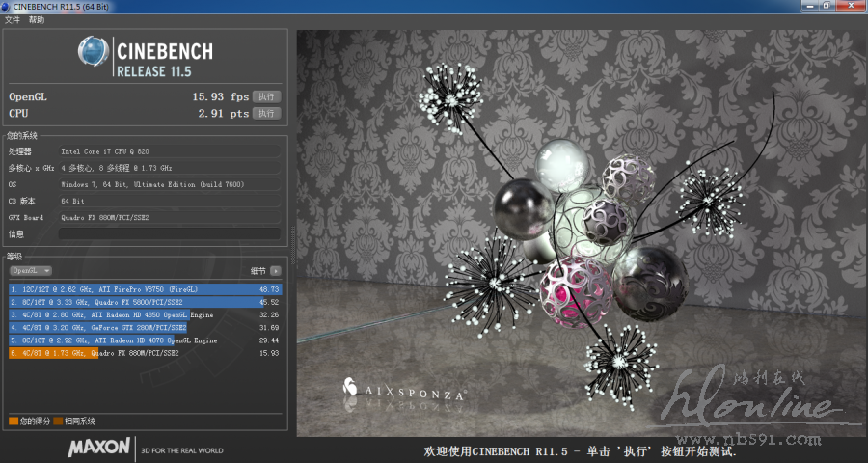Run the OpenGL test with 执行 button

[x=267, y=96]
